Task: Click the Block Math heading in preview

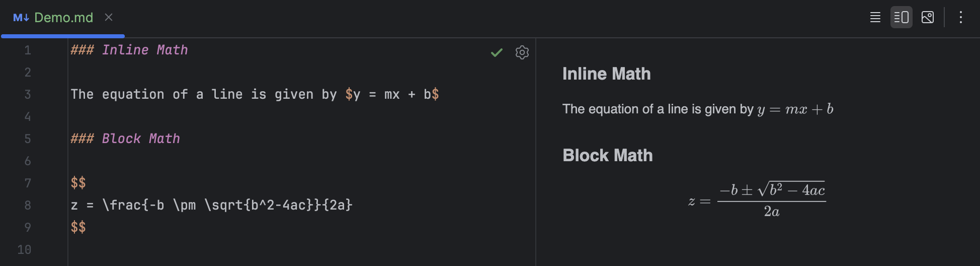Action: 607,156
